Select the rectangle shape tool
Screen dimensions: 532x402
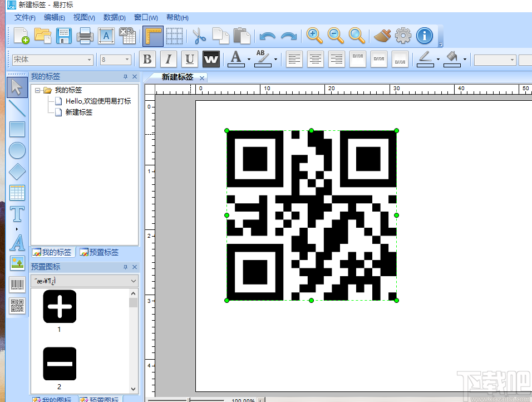pos(17,129)
